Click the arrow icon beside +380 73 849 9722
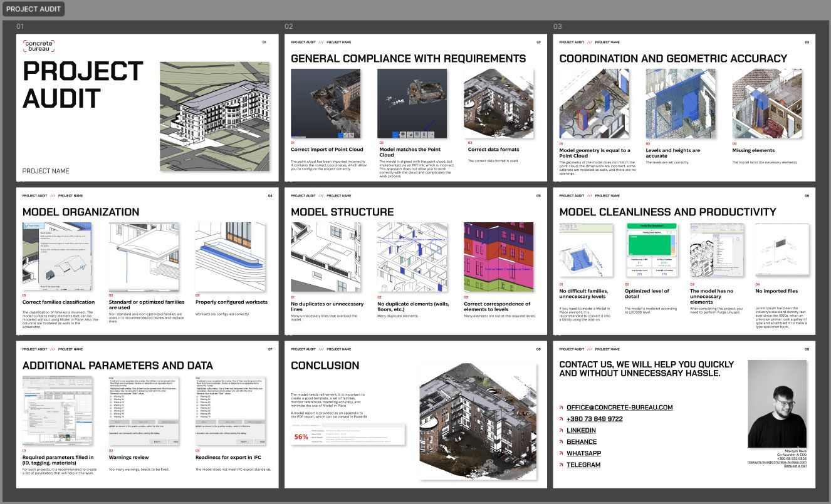831x504 pixels. [x=561, y=419]
